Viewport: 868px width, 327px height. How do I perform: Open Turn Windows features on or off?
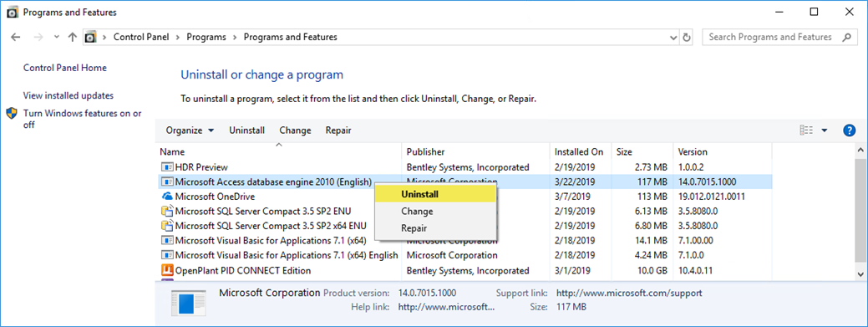pyautogui.click(x=83, y=119)
